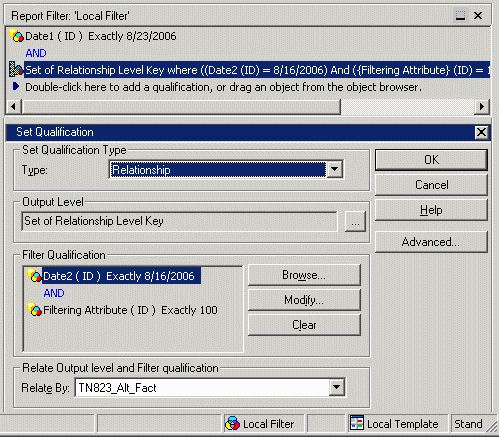Click the ellipsis button beside Output Level
Image resolution: width=499 pixels, height=437 pixels.
point(355,221)
